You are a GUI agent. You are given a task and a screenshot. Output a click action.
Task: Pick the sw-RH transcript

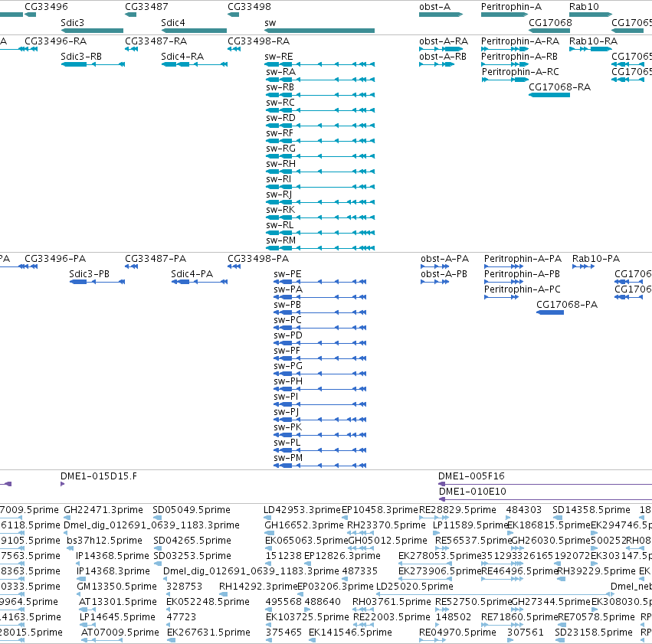click(x=320, y=172)
